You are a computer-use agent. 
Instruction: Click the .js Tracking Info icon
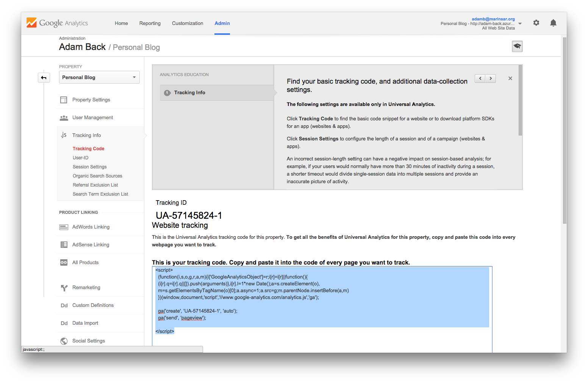64,135
